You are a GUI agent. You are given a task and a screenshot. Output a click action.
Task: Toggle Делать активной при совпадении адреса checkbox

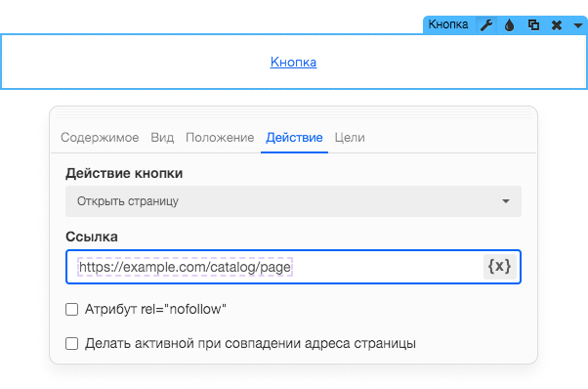[x=71, y=343]
